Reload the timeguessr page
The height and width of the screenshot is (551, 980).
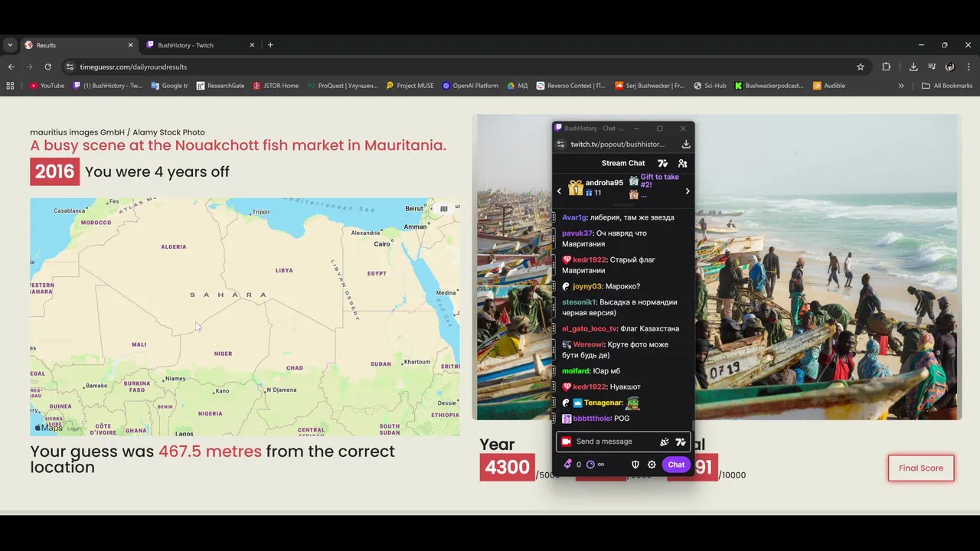(x=47, y=67)
